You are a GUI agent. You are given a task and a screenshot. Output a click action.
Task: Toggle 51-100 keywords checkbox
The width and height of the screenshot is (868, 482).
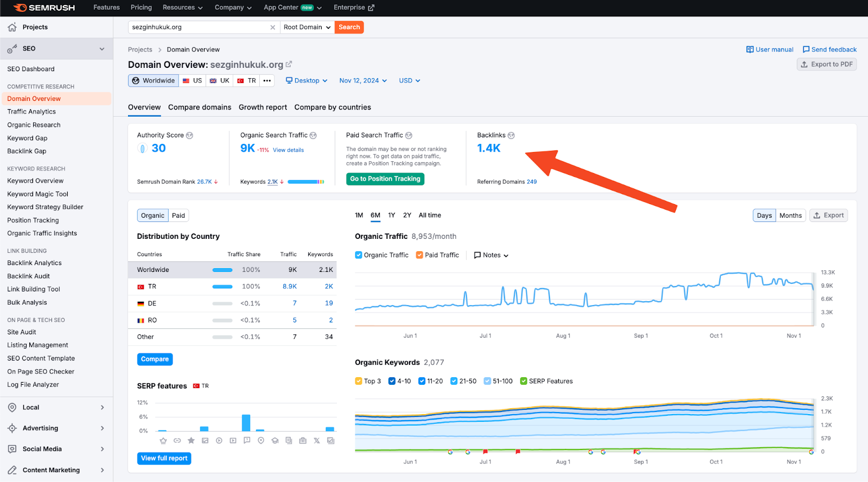487,381
